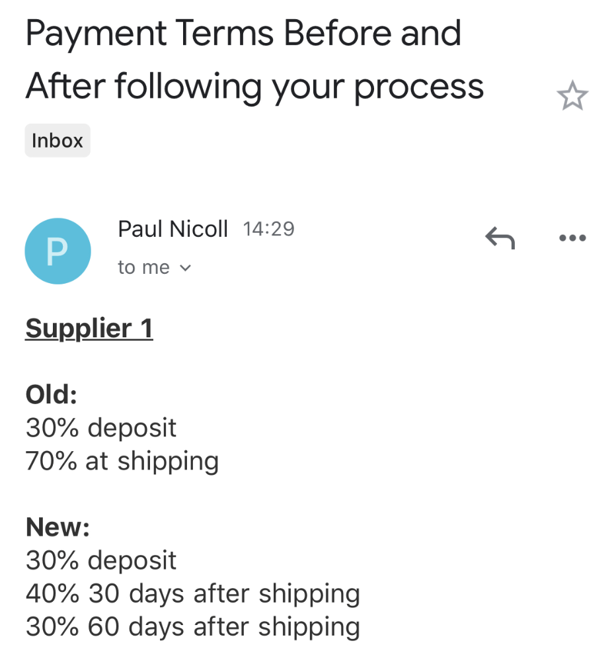Click the '30% deposit' text under Old

[x=100, y=428]
